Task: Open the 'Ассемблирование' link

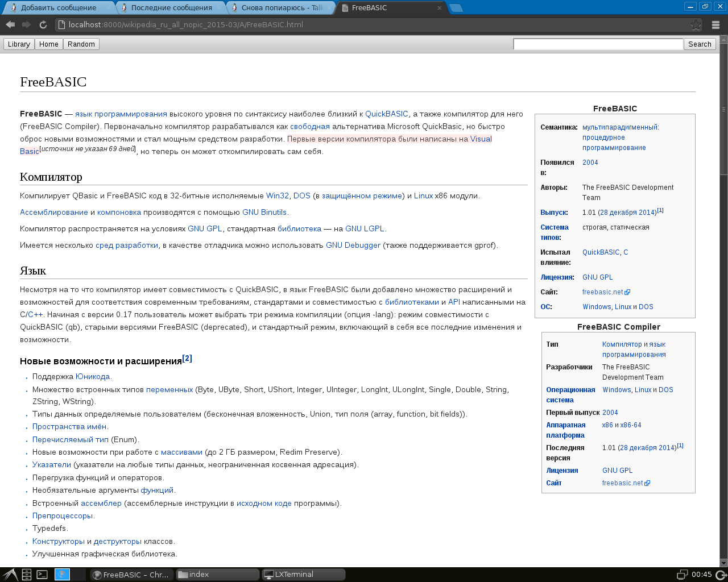Action: pos(54,213)
